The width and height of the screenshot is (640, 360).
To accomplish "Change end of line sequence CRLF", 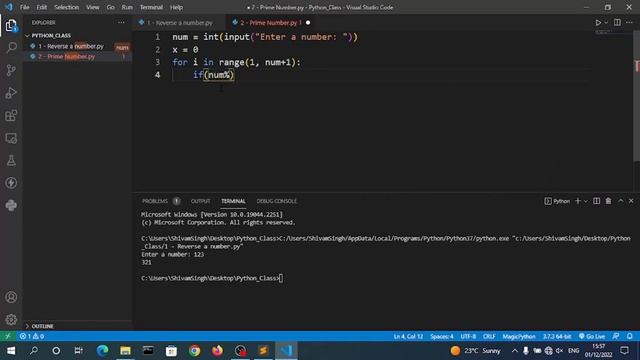I will pos(489,336).
